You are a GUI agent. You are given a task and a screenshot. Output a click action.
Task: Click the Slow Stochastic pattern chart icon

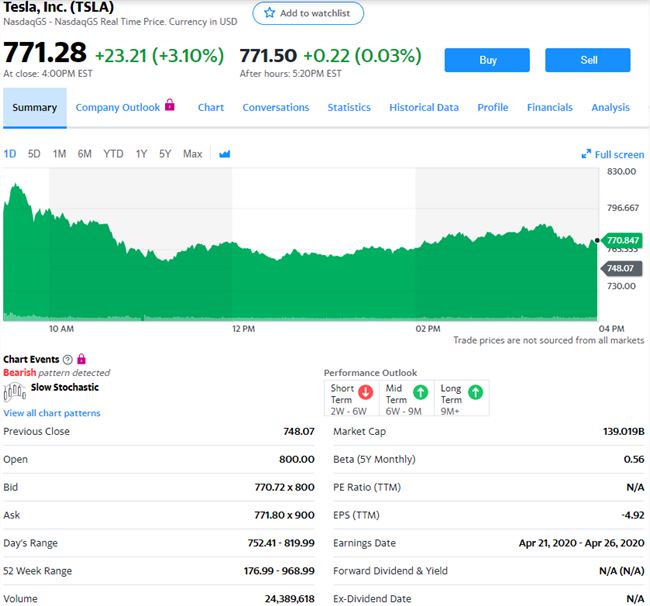click(15, 392)
